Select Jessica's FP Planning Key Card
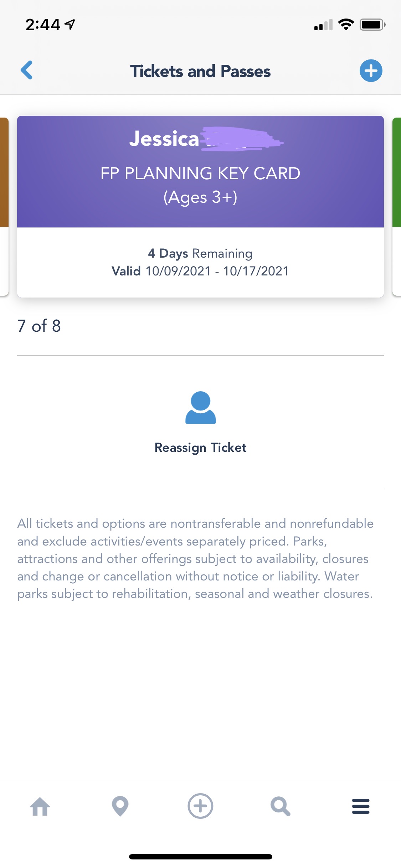Image resolution: width=401 pixels, height=868 pixels. [x=200, y=172]
